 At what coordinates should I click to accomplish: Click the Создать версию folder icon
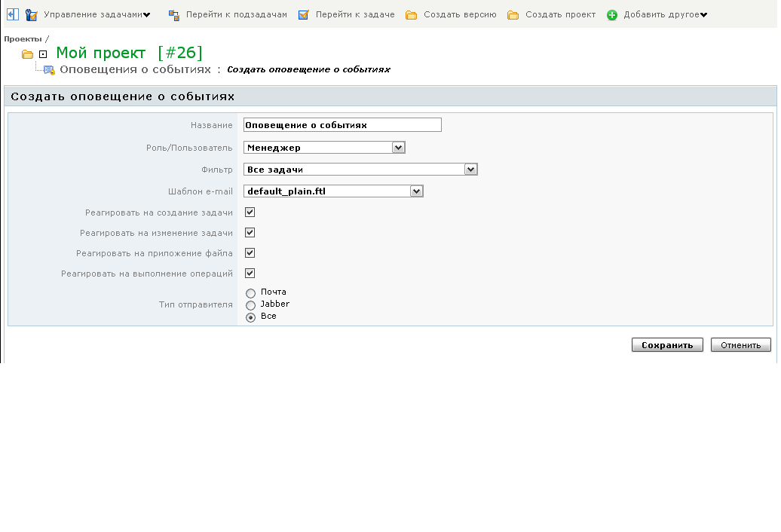click(412, 15)
